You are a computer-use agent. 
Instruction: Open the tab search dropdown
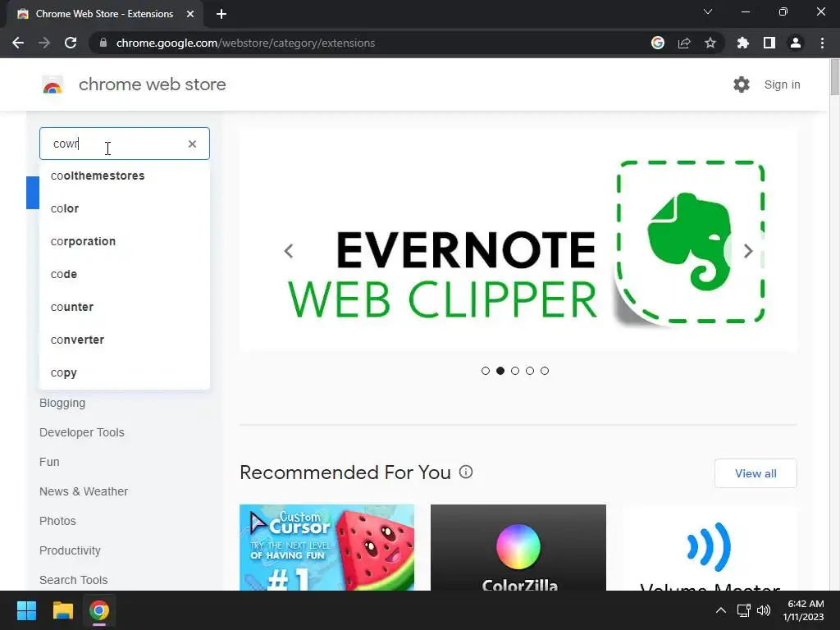[708, 11]
